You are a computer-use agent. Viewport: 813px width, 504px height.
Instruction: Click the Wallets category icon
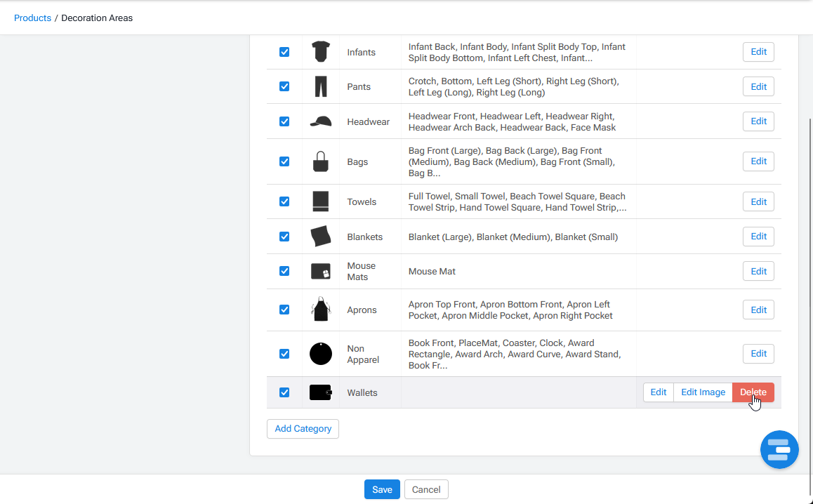coord(321,392)
